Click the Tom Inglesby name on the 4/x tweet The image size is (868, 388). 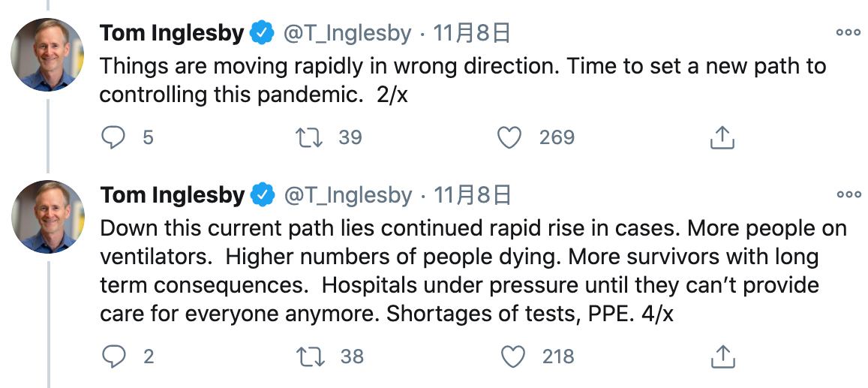pyautogui.click(x=172, y=195)
